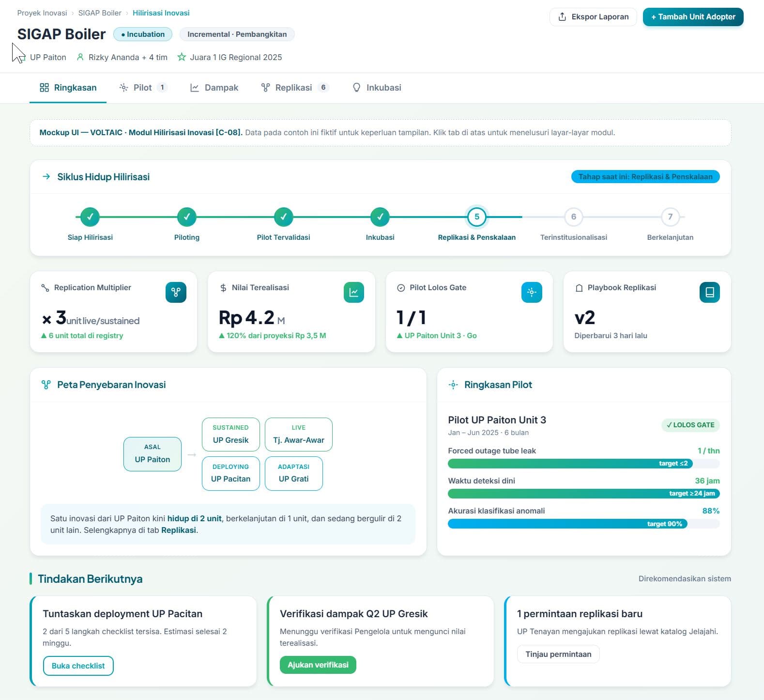This screenshot has width=764, height=700.
Task: Click the Pilot tab count badge 1
Action: click(162, 88)
